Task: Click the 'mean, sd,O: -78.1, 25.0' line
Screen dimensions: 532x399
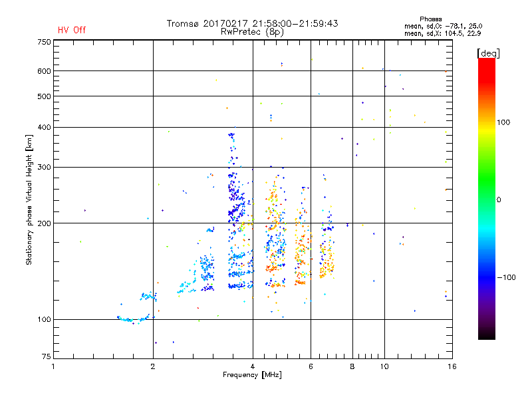Action: (443, 26)
